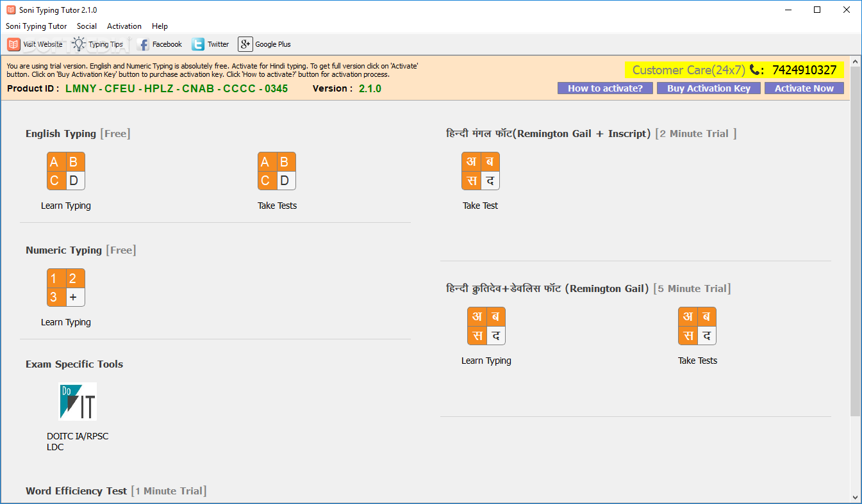862x504 pixels.
Task: Click the Google Plus toolbar label
Action: pyautogui.click(x=273, y=44)
